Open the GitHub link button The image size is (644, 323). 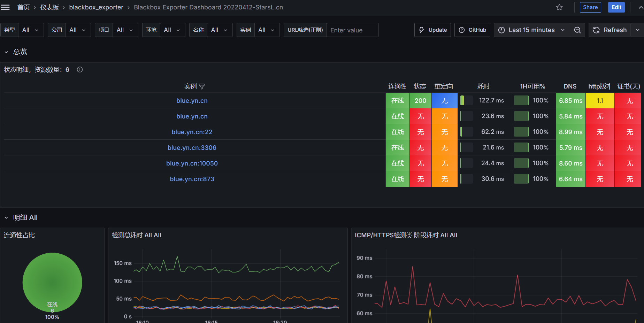coord(473,30)
